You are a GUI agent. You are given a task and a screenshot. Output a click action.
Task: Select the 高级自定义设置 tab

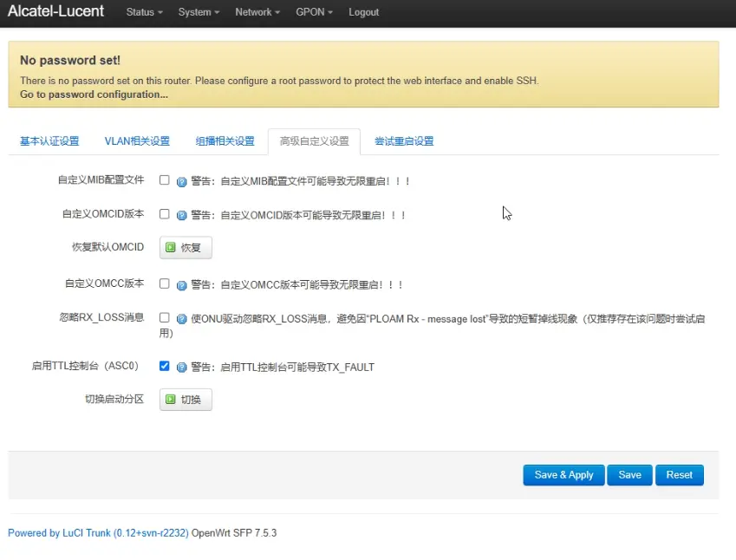point(314,141)
